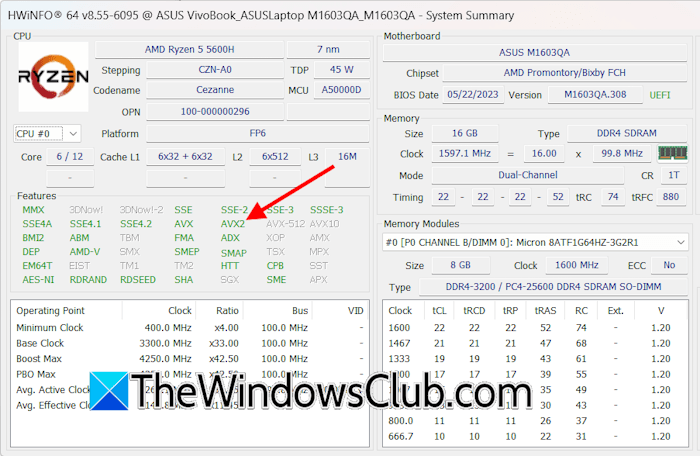
Task: Click the Ryzen CPU logo image
Action: coord(53,77)
